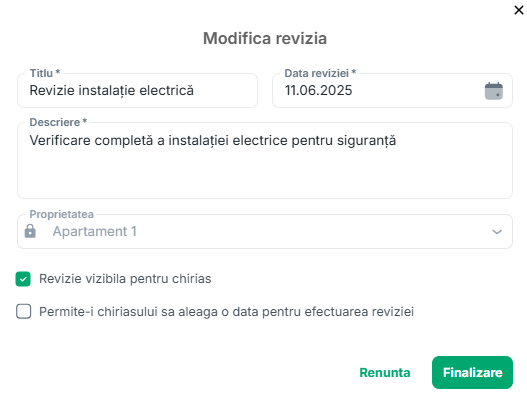Open the calendar date picker icon

(x=493, y=91)
